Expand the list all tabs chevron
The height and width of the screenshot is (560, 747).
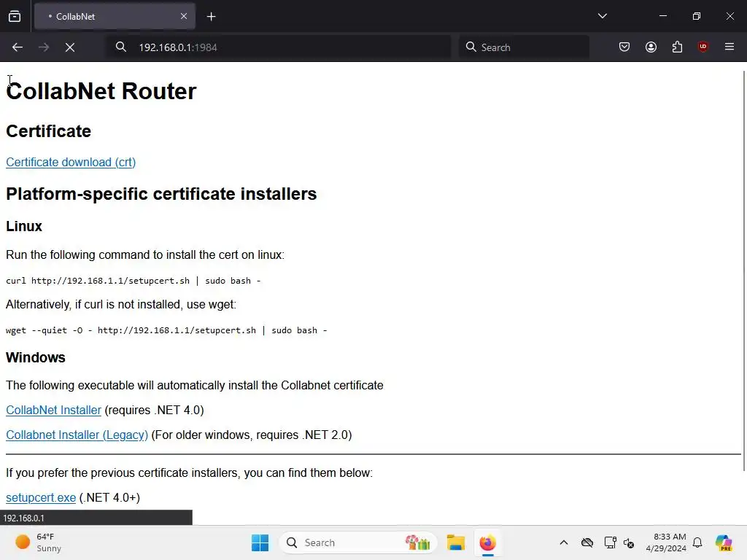602,16
